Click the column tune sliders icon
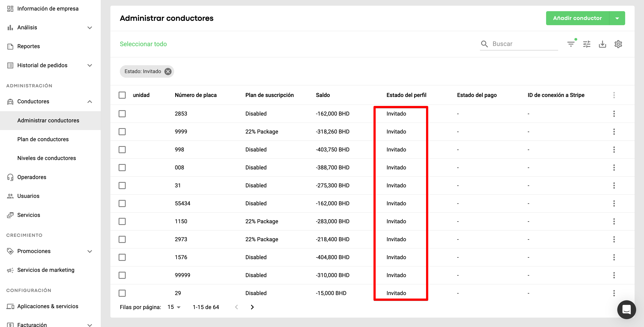Image resolution: width=644 pixels, height=327 pixels. pos(587,44)
